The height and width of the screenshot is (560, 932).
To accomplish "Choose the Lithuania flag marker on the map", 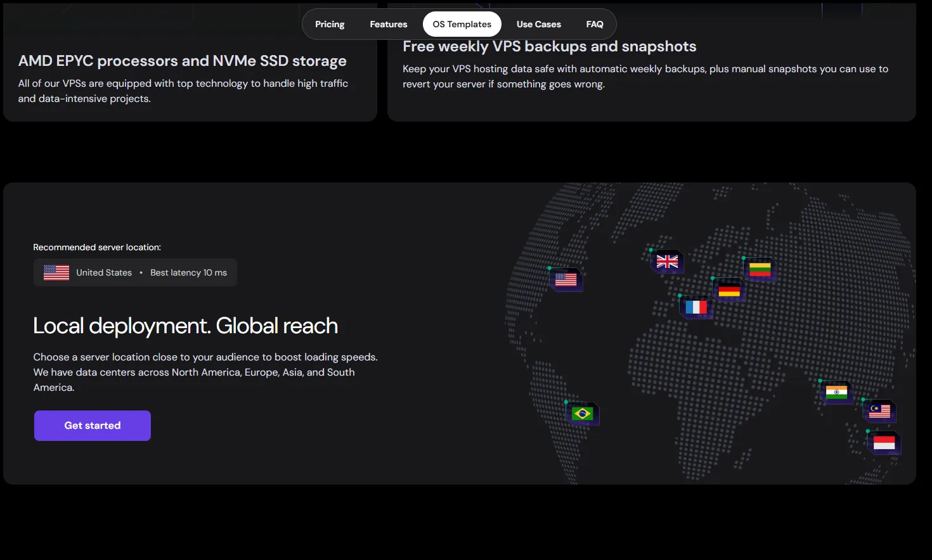I will pos(760,270).
